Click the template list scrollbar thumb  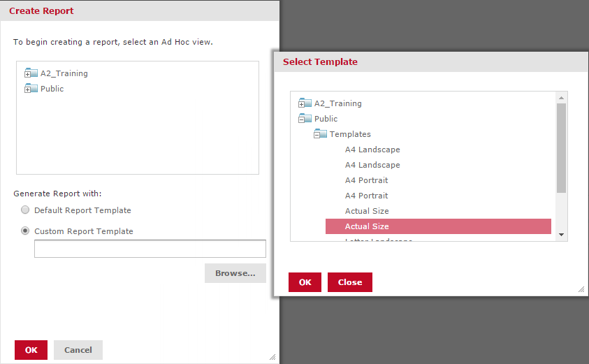click(x=561, y=147)
